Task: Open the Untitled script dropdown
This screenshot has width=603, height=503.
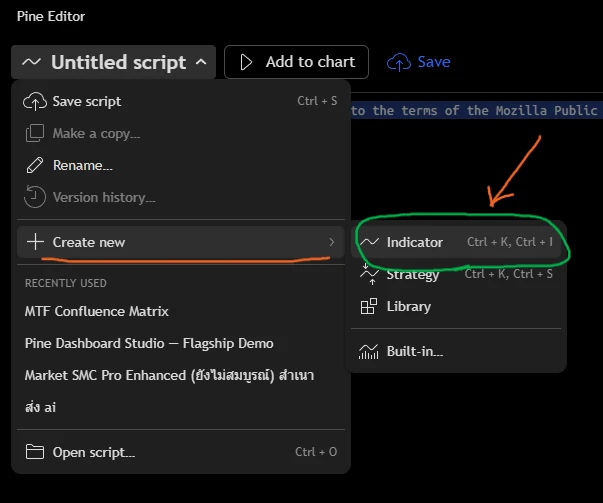Action: pyautogui.click(x=113, y=62)
